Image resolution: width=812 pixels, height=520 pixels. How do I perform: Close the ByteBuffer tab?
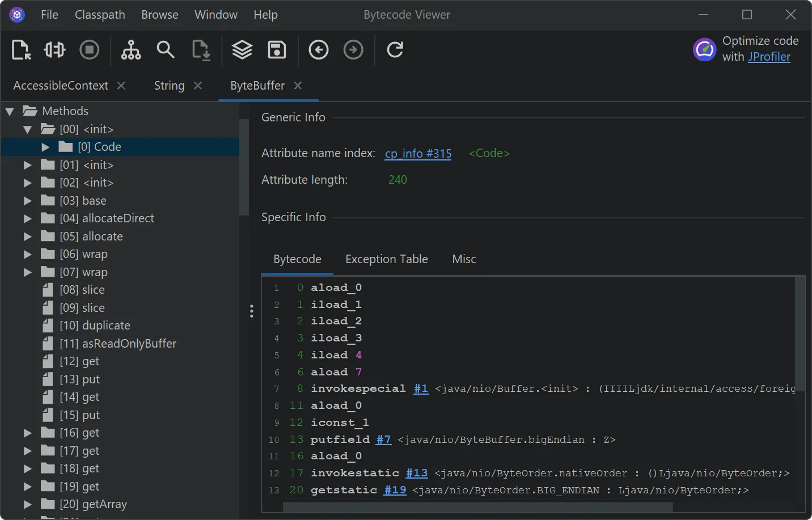298,86
